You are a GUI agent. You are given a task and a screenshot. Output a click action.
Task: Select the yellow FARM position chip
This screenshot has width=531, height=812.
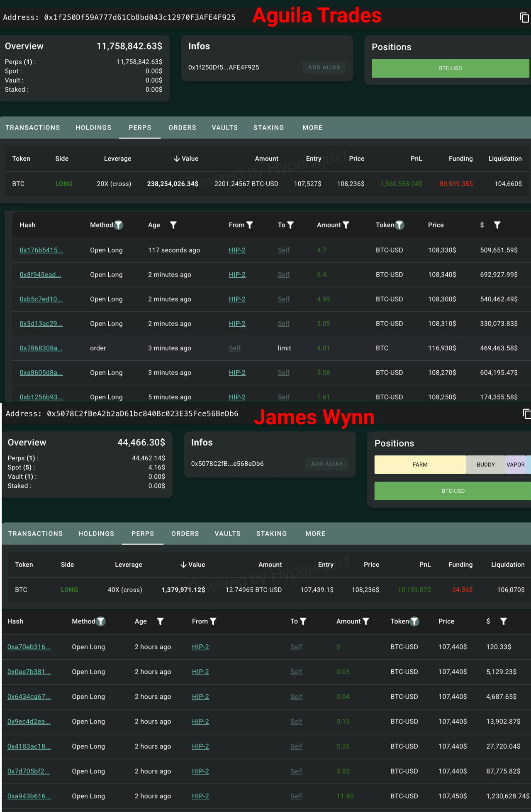coord(420,465)
